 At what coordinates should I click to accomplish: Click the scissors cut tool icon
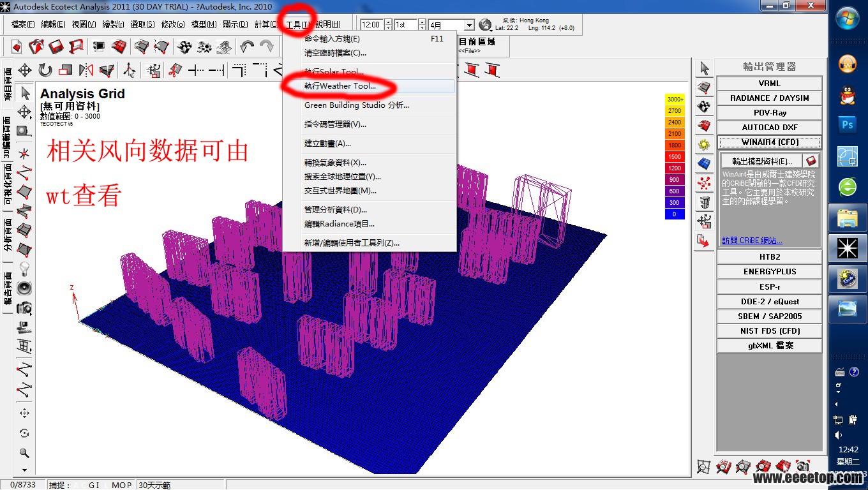click(174, 70)
